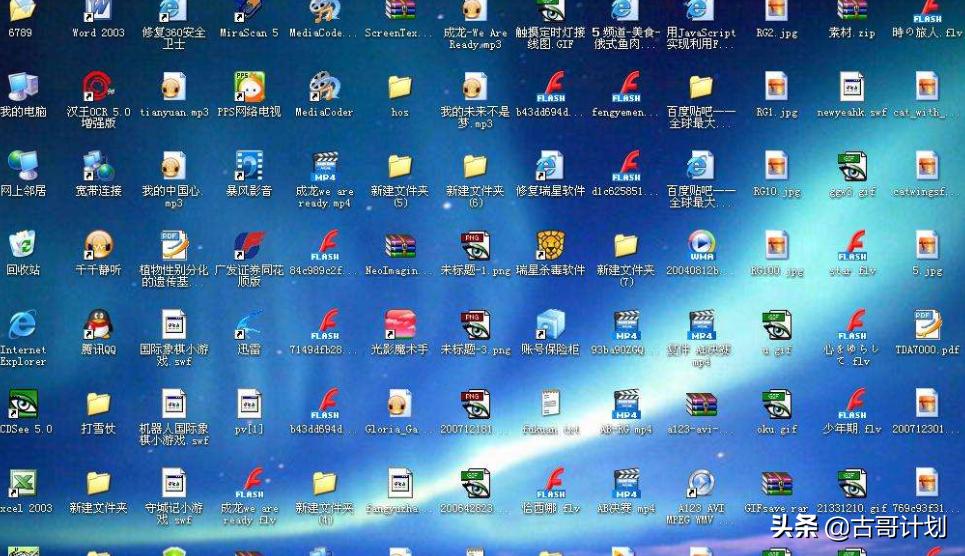Open the 新建文件夹 (4) folder

(x=324, y=483)
